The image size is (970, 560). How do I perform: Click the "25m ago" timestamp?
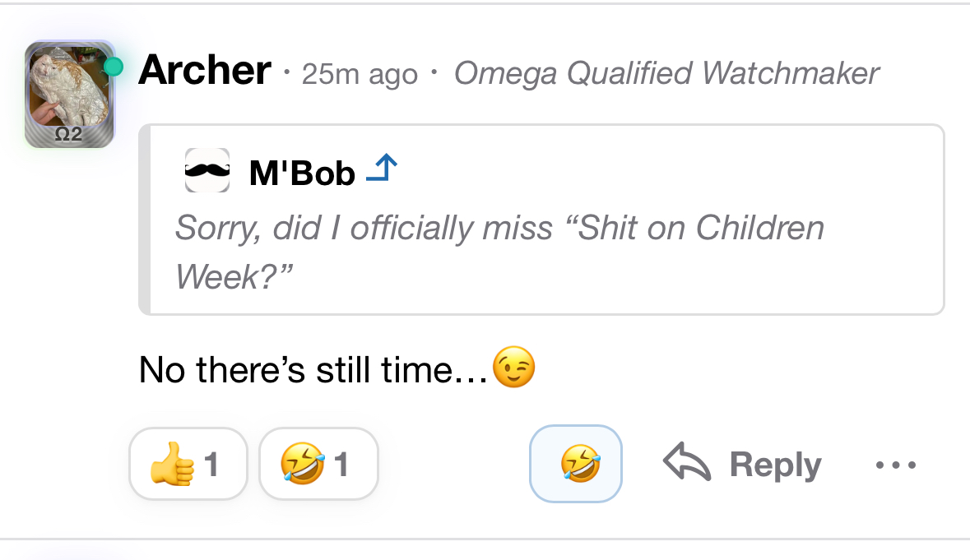coord(360,75)
